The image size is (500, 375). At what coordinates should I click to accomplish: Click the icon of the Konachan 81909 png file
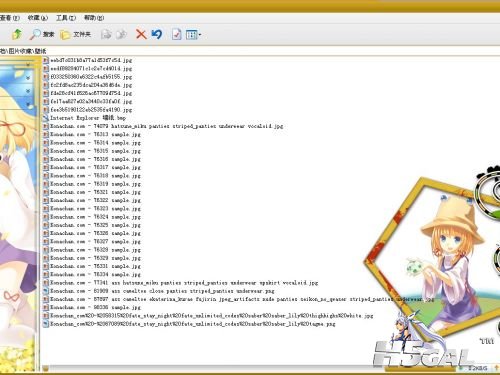point(46,291)
